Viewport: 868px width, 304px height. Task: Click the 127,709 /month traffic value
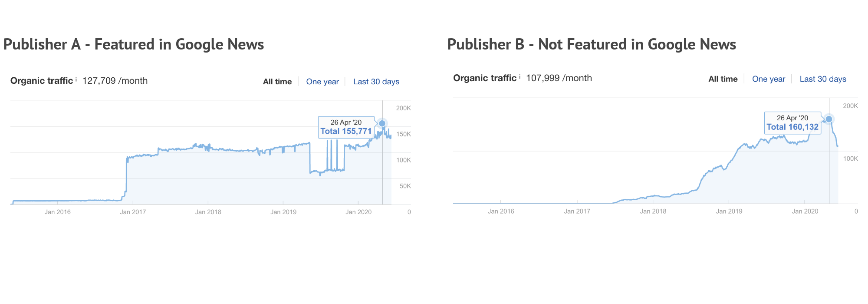click(x=115, y=81)
